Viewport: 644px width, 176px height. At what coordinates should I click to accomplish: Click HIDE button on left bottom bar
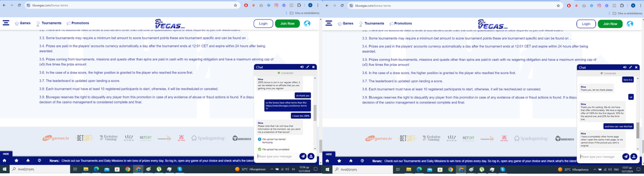[x=6, y=154]
